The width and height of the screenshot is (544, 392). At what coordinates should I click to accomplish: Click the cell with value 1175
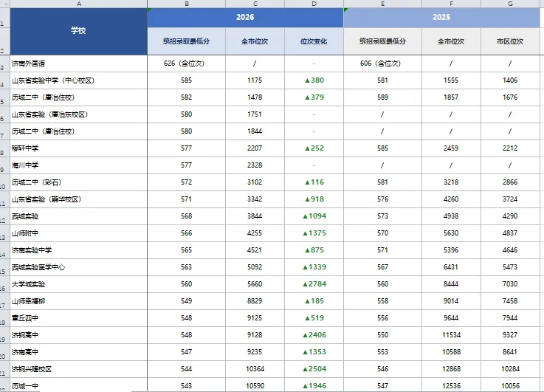255,80
